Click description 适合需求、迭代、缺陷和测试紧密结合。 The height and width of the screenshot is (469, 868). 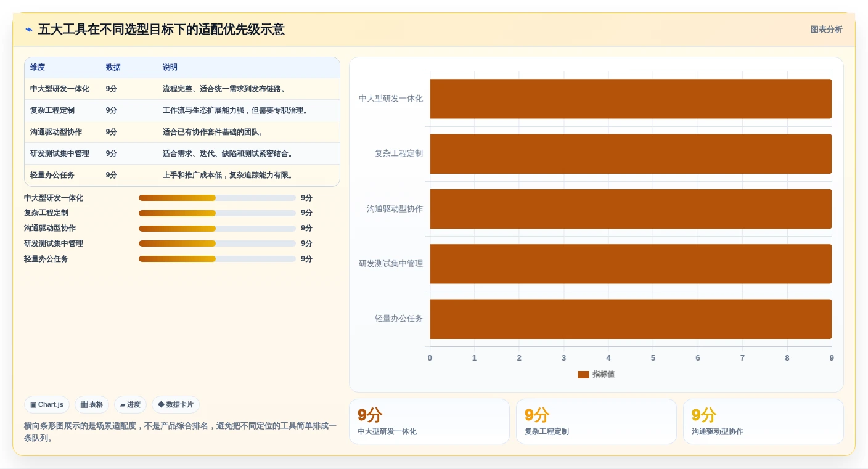coord(229,153)
